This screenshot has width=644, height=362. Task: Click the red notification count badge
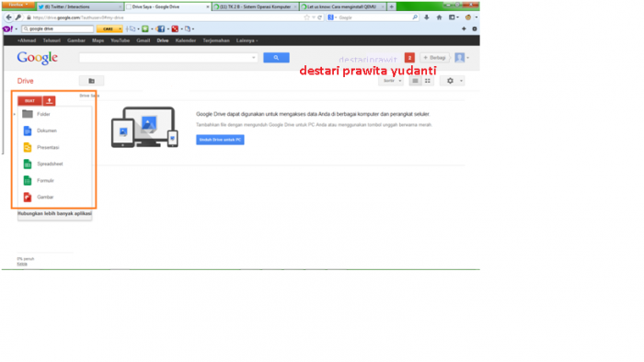tap(409, 58)
